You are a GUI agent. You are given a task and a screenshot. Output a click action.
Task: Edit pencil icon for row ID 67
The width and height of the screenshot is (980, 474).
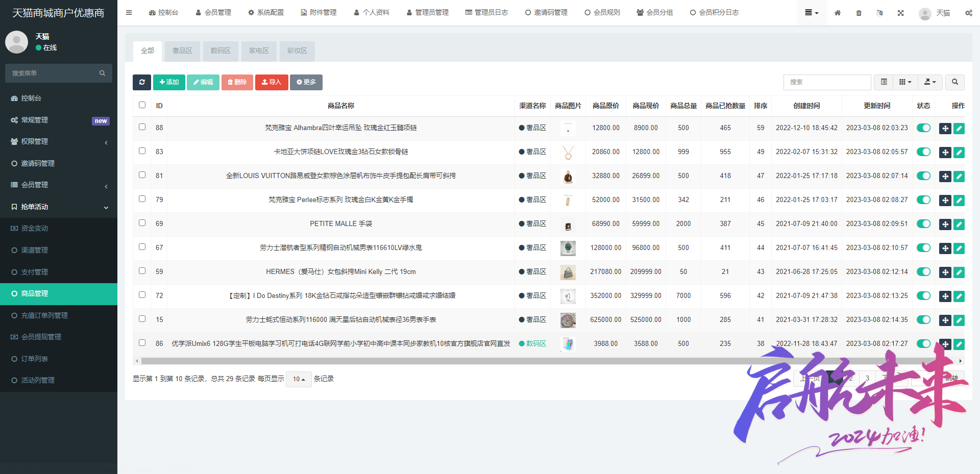pyautogui.click(x=959, y=248)
